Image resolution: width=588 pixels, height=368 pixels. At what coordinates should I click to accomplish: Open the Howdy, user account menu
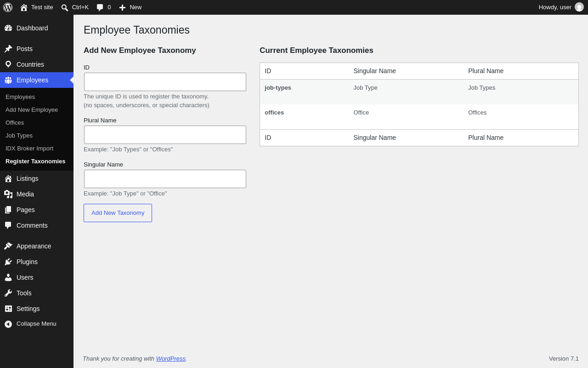tap(561, 7)
